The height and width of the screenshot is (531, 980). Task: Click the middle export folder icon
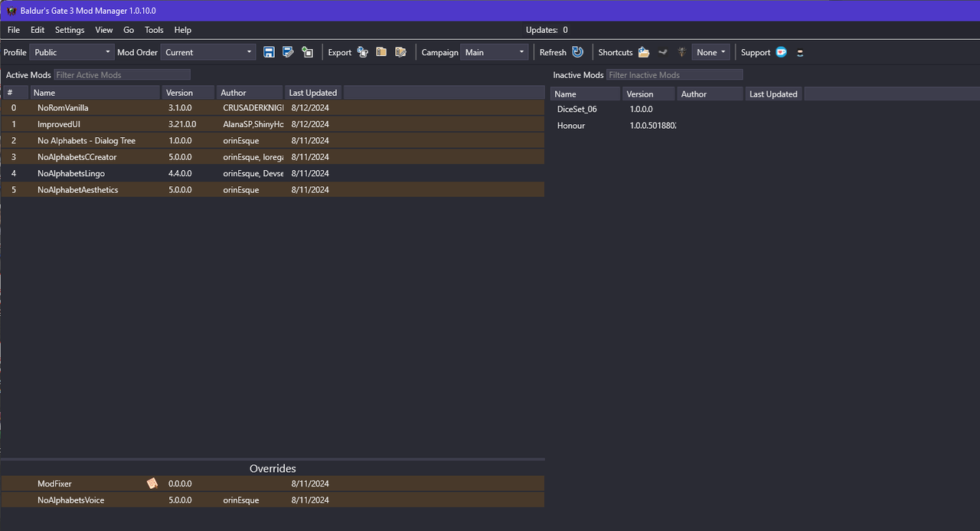381,52
